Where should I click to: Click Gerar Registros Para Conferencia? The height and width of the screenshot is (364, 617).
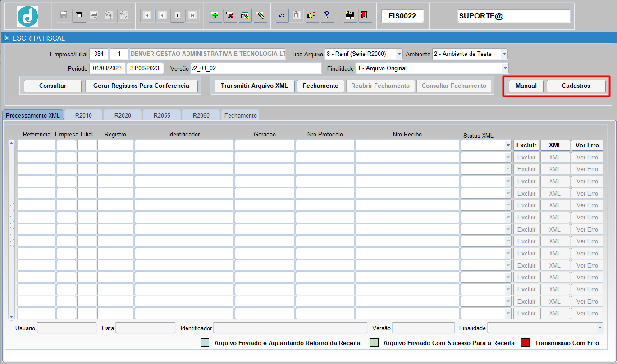(x=142, y=86)
